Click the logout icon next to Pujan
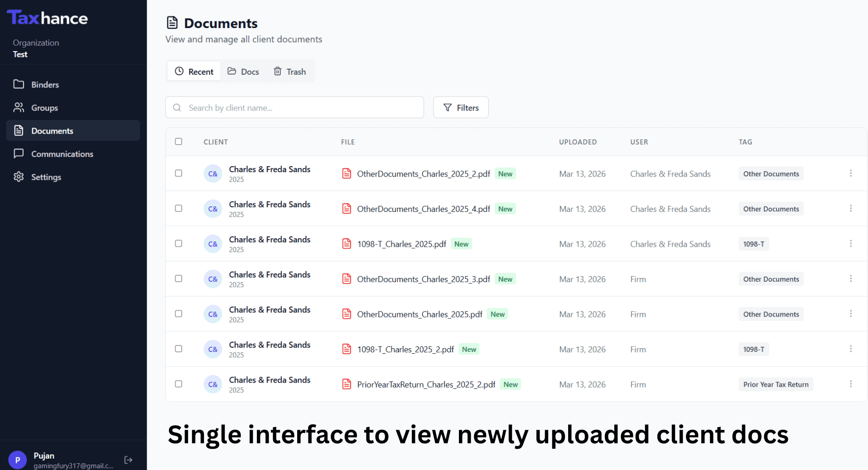Image resolution: width=868 pixels, height=470 pixels. tap(128, 460)
